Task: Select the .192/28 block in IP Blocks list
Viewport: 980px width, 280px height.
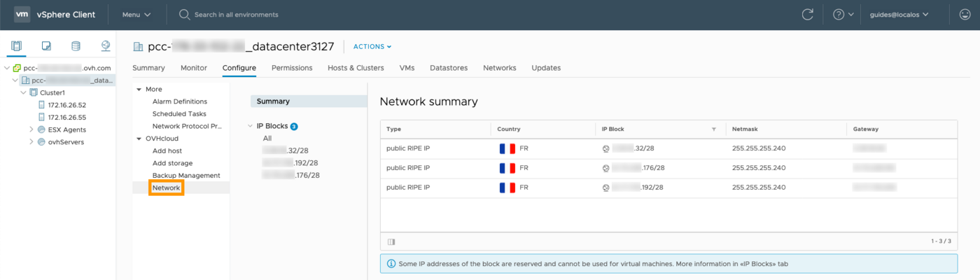Action: [290, 162]
